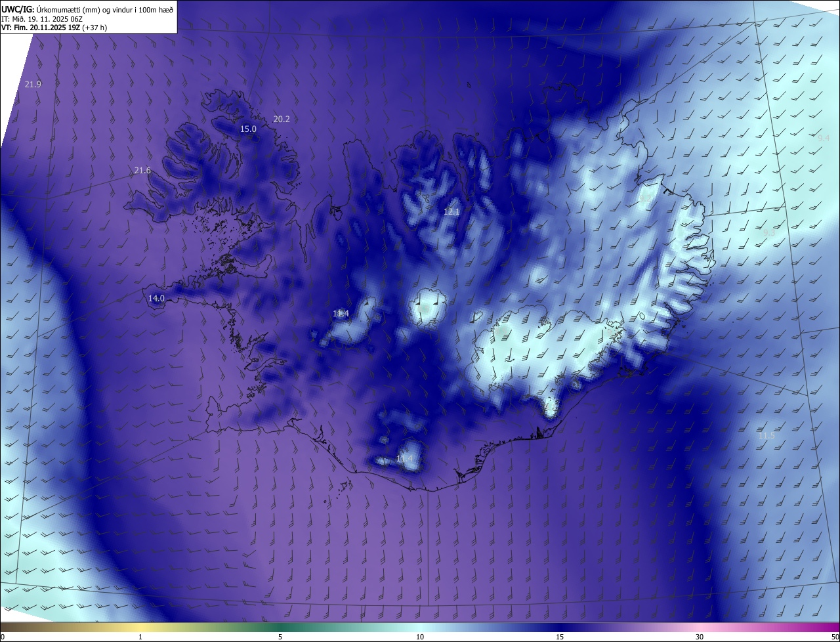Image resolution: width=840 pixels, height=642 pixels.
Task: Click the colour bar tick labelled 0
Action: pos(3,637)
